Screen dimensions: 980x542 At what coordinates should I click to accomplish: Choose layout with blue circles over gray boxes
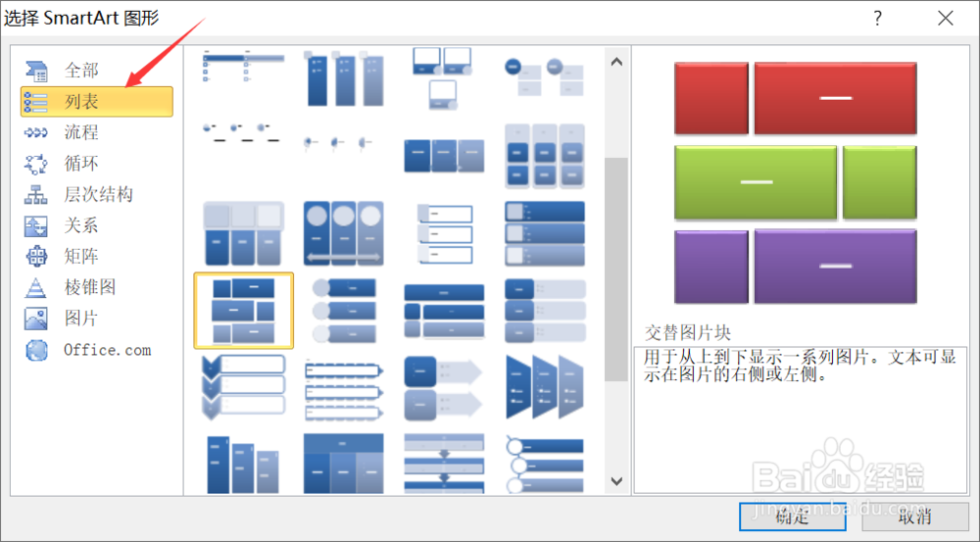544,76
